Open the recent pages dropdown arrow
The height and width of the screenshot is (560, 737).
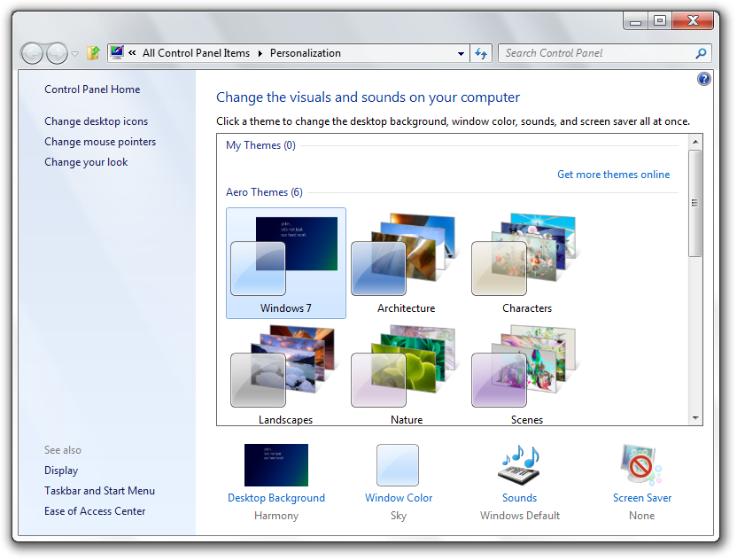pyautogui.click(x=74, y=53)
